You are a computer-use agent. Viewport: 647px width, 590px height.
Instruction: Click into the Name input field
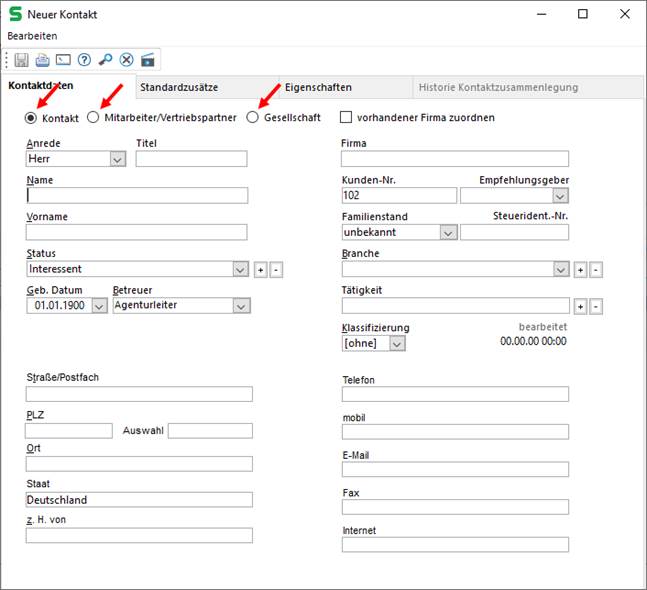pyautogui.click(x=137, y=196)
